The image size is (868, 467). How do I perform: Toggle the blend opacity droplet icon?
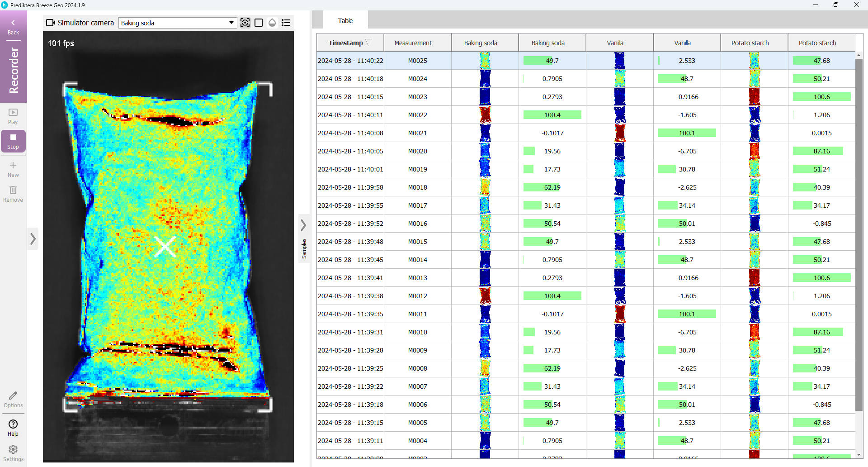pyautogui.click(x=272, y=23)
